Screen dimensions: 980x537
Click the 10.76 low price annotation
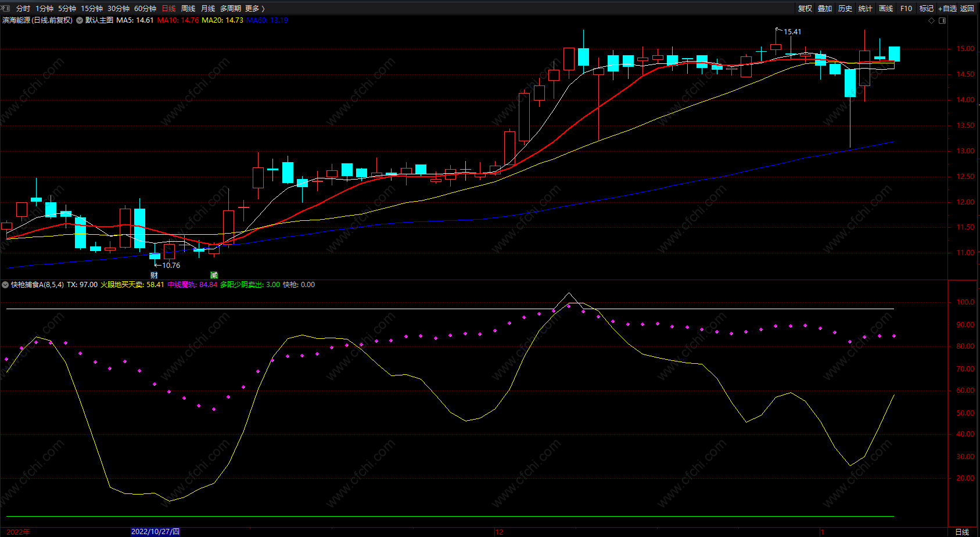[x=171, y=266]
